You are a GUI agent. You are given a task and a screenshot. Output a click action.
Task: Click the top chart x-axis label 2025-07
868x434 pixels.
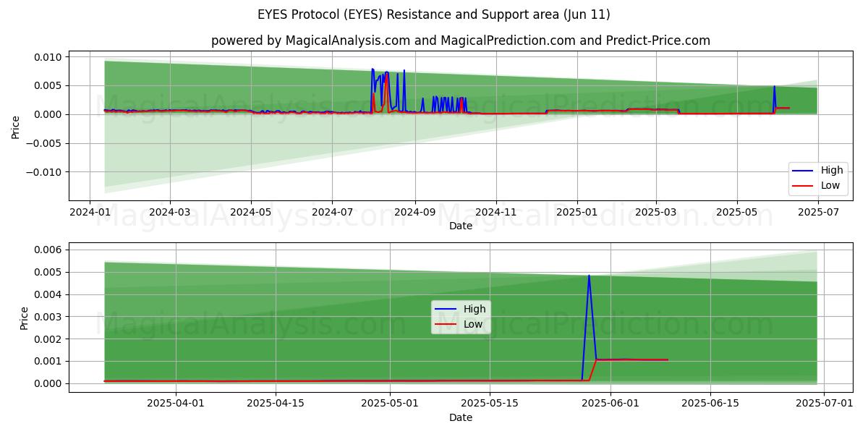817,213
